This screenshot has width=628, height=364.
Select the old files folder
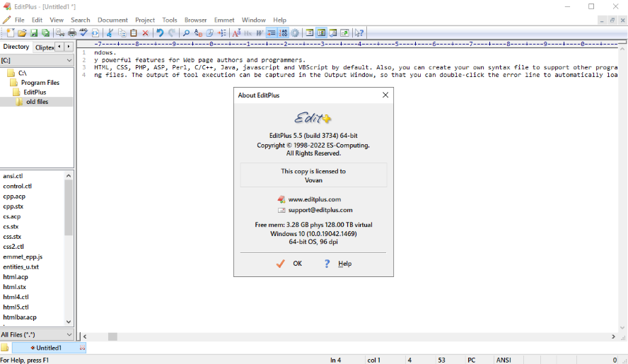[37, 102]
